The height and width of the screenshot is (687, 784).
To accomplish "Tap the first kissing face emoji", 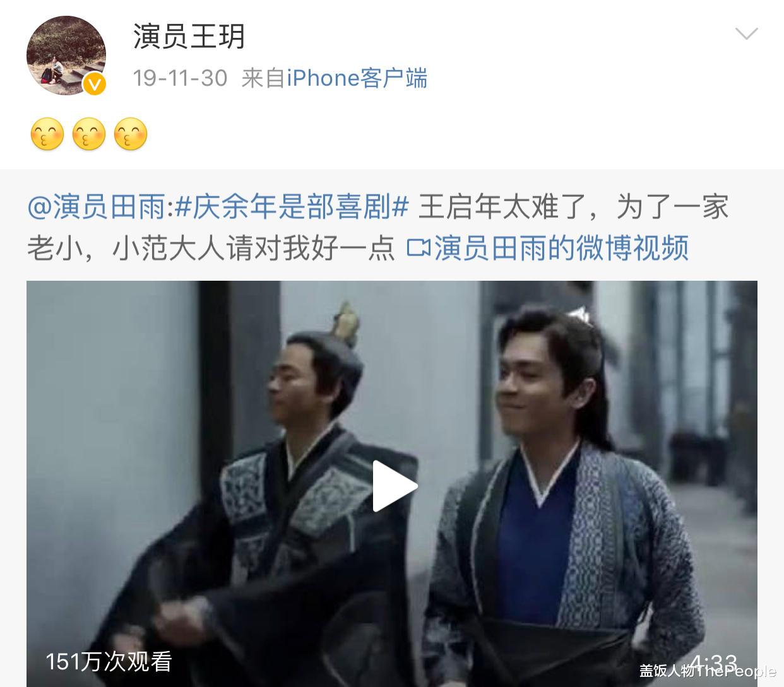I will click(x=47, y=134).
